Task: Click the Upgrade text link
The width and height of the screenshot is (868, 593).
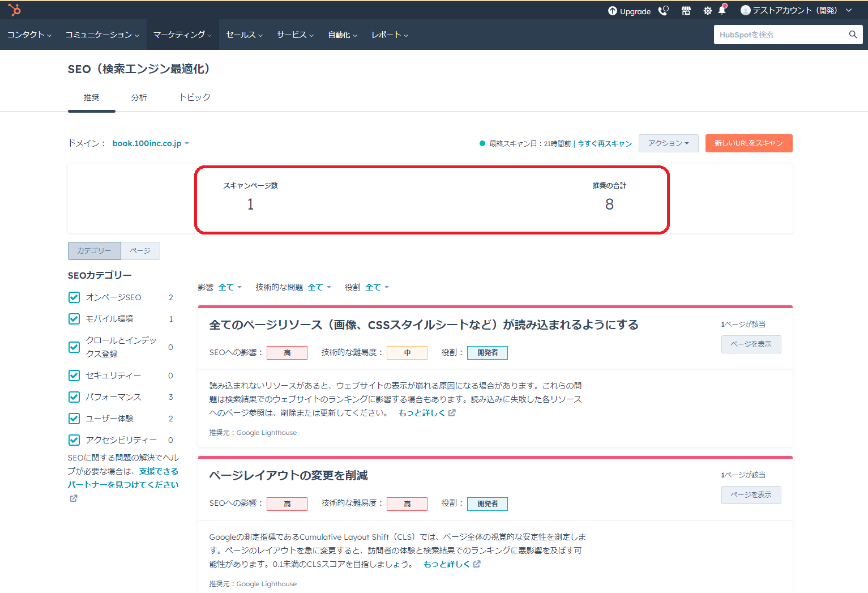Action: click(635, 11)
